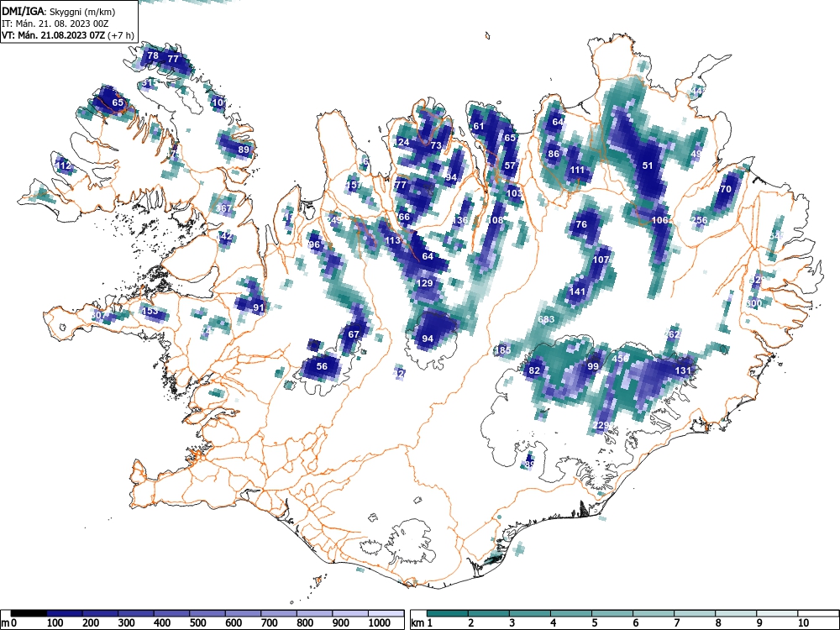
Task: Select the 'IT: Mán. 21. 08. 2023 00Z' line
Action: coord(55,24)
